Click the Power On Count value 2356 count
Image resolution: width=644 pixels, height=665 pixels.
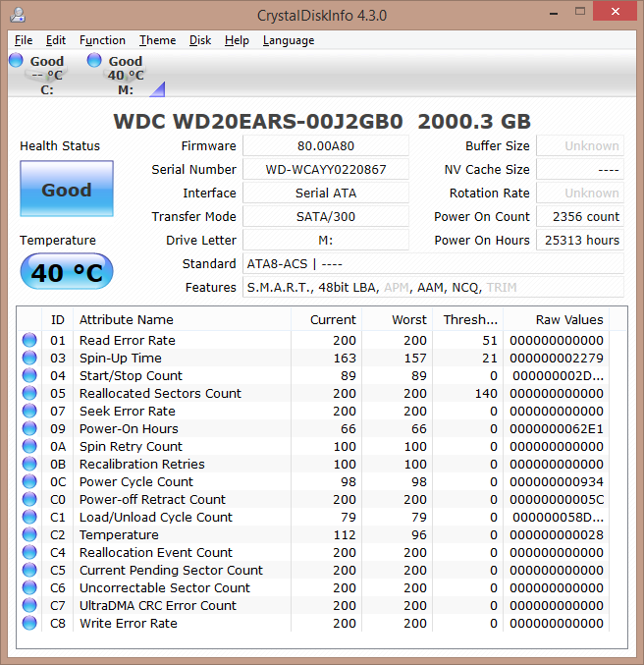580,217
